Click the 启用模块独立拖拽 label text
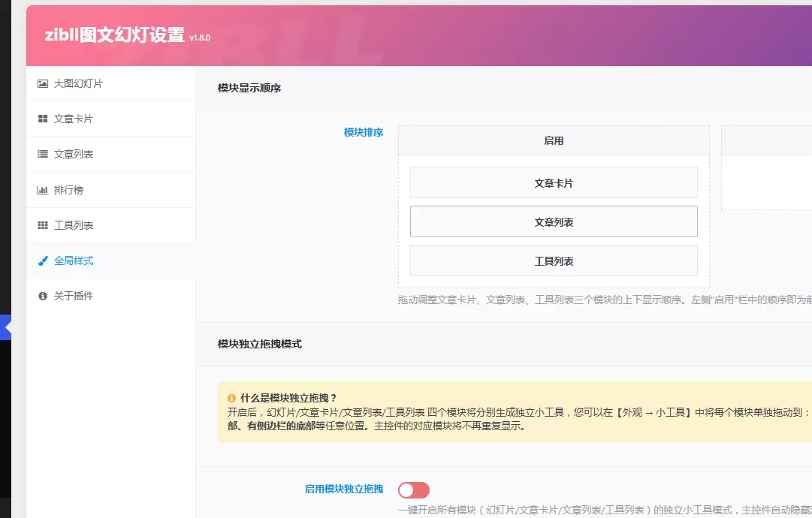This screenshot has height=518, width=812. [x=344, y=489]
